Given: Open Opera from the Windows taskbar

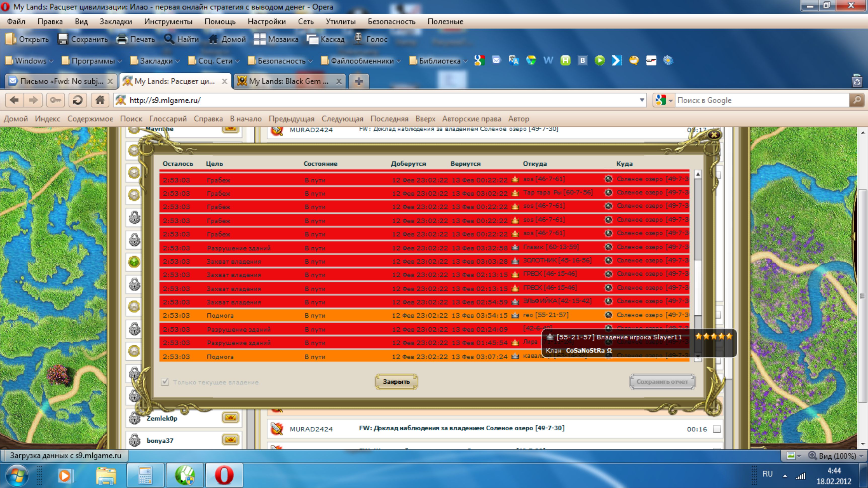Looking at the screenshot, I should tap(224, 475).
